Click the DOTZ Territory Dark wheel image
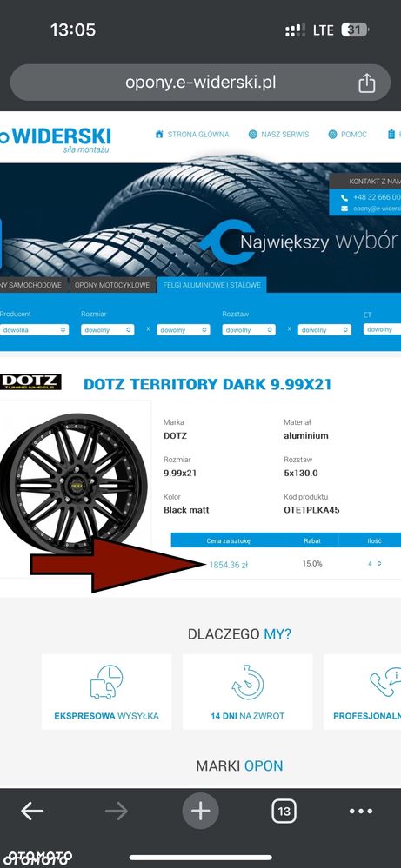401x868 pixels. click(74, 483)
